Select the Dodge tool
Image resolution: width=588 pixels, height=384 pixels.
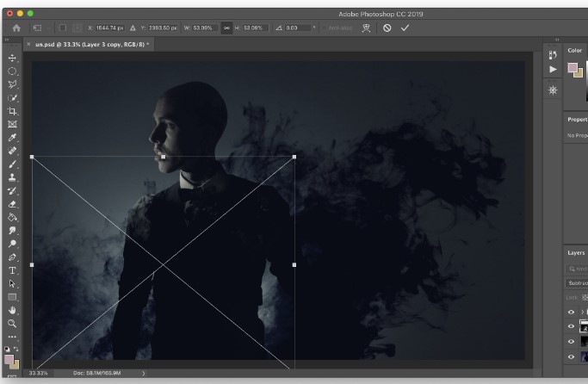point(12,244)
